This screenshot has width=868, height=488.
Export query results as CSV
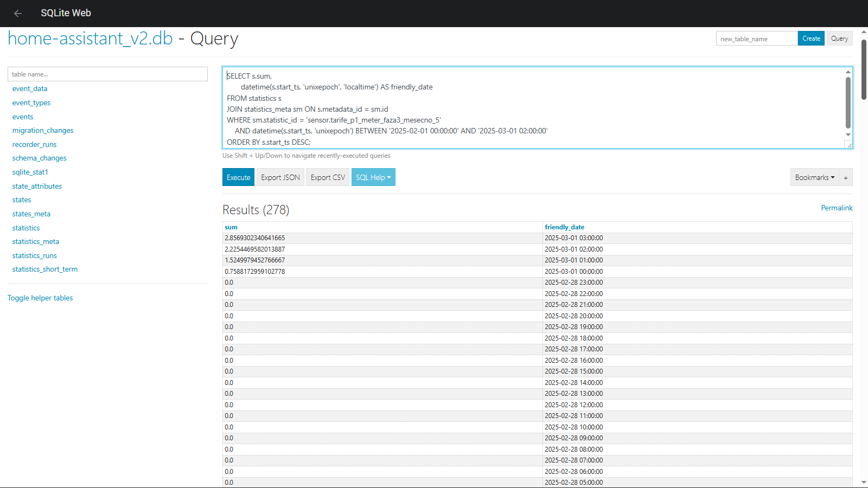(x=327, y=177)
